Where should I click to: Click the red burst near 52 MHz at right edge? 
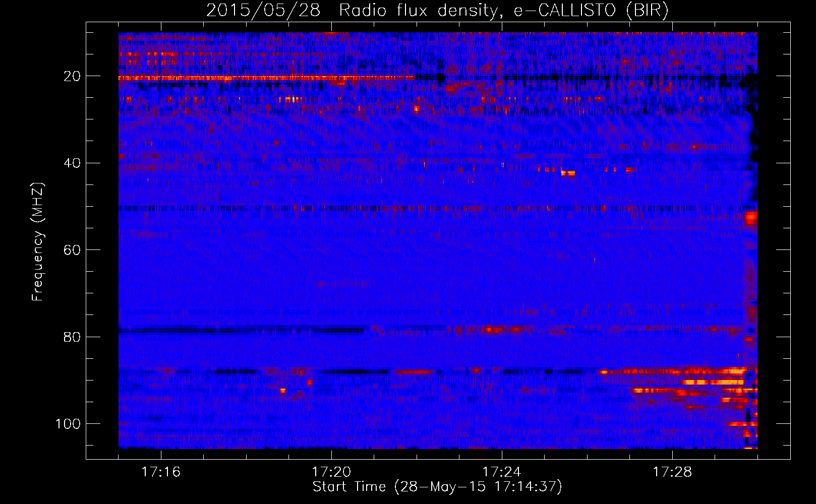tap(751, 219)
